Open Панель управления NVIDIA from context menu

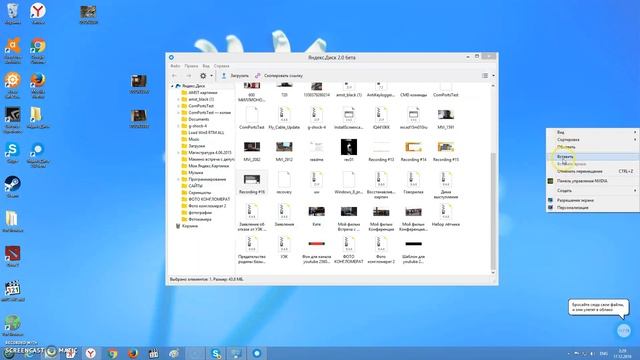coord(593,181)
